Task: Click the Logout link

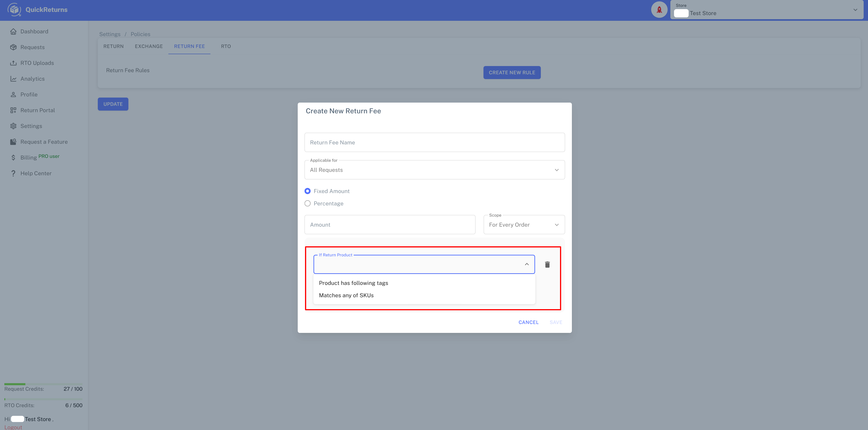Action: click(13, 427)
